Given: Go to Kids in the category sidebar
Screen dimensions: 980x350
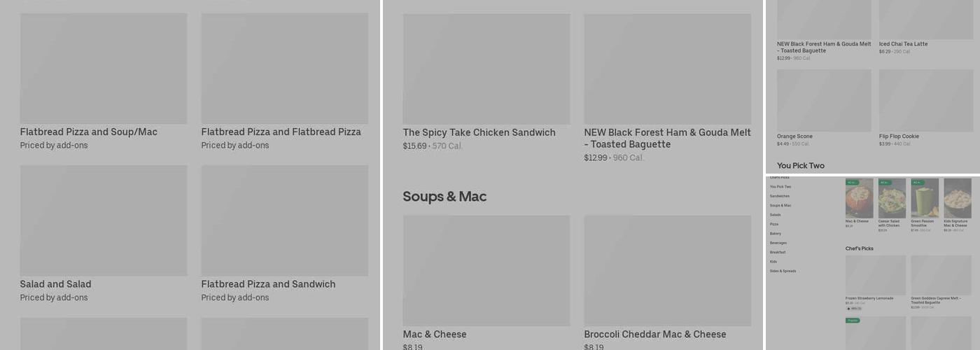Looking at the screenshot, I should 773,261.
